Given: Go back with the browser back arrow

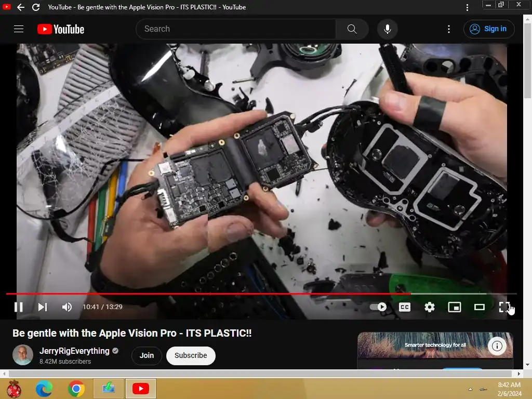Looking at the screenshot, I should coord(21,7).
